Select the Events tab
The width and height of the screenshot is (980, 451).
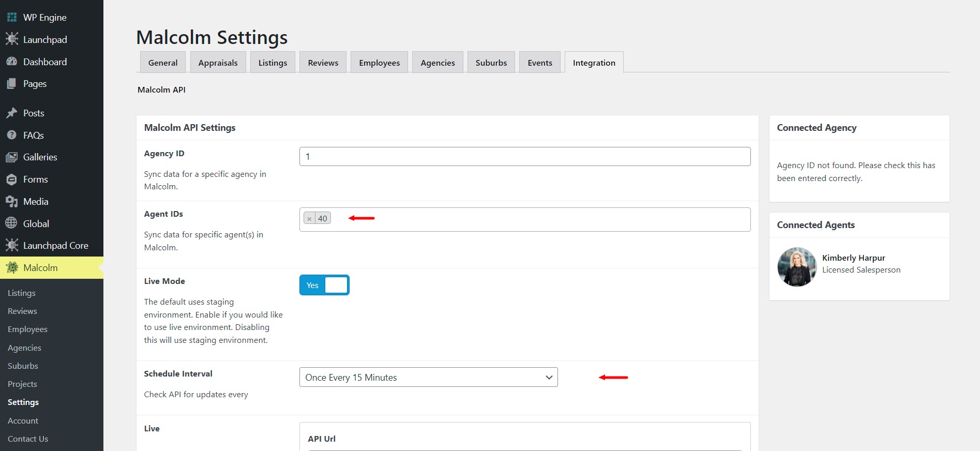click(x=539, y=63)
